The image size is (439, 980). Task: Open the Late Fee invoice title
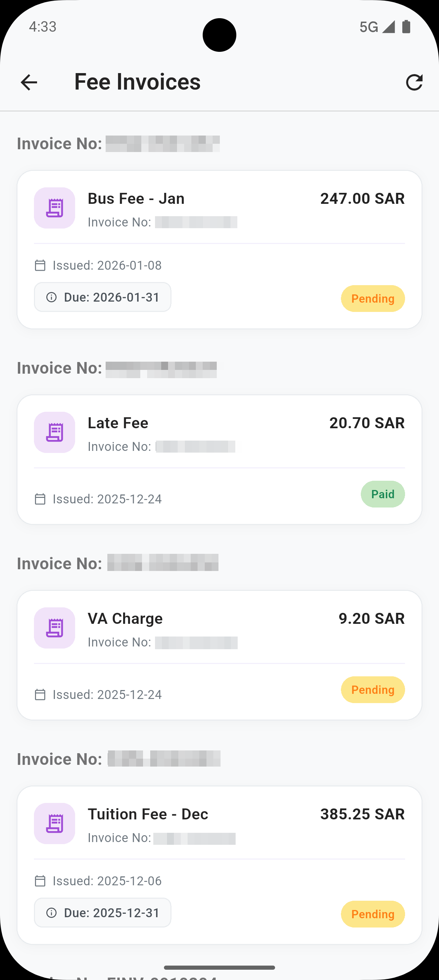pyautogui.click(x=118, y=423)
